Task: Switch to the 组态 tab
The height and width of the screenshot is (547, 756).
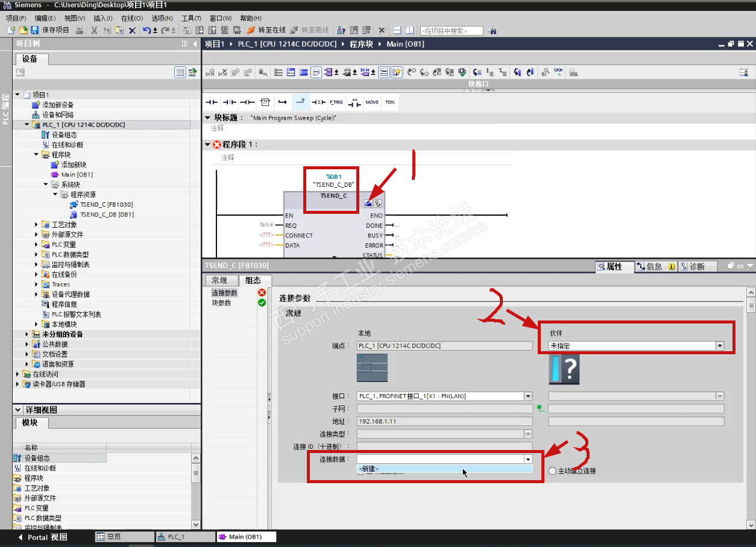Action: coord(254,280)
